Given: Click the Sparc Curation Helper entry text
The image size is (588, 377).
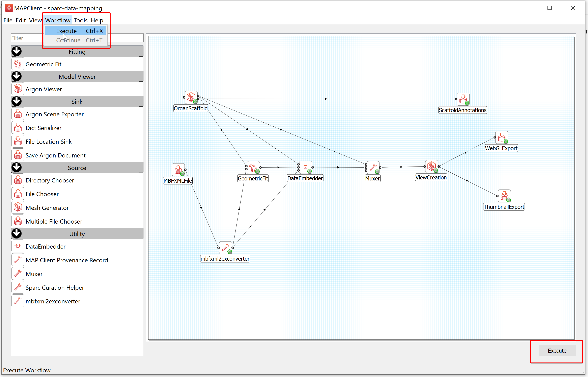Looking at the screenshot, I should (x=55, y=287).
